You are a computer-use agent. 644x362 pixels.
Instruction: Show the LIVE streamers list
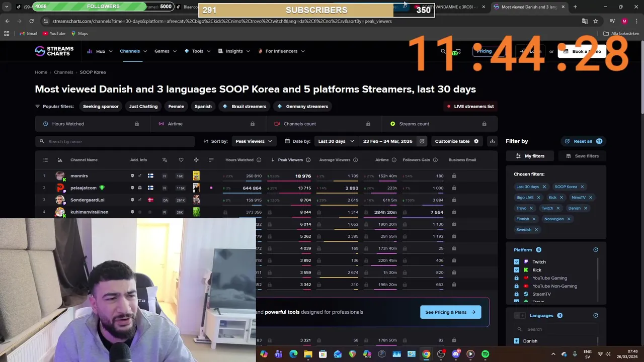click(470, 107)
